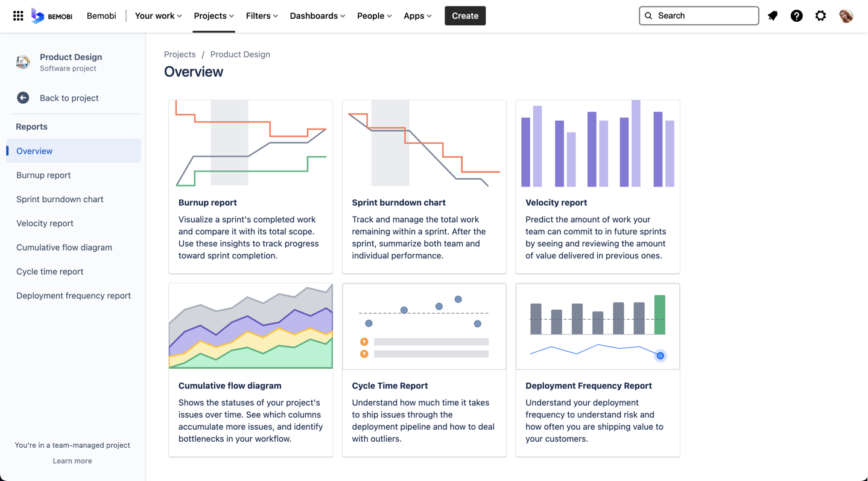Image resolution: width=868 pixels, height=481 pixels.
Task: Expand the People dropdown
Action: 375,16
